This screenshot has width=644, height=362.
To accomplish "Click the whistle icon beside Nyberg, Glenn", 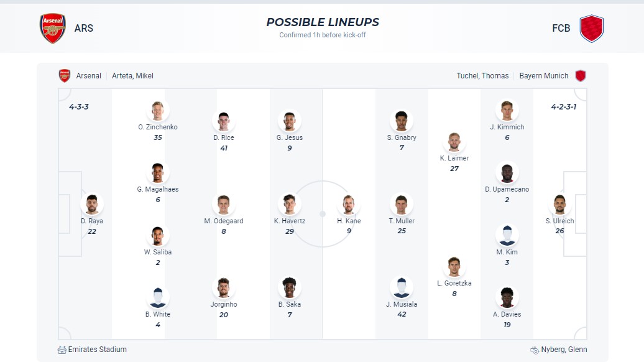I will (534, 350).
